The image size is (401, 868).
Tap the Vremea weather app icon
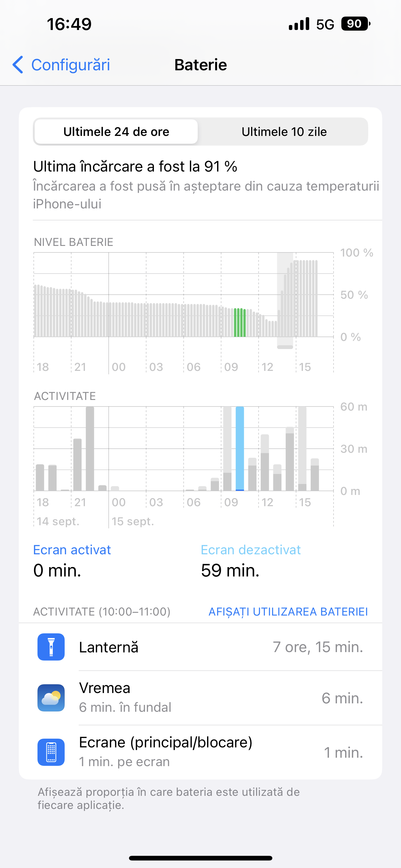[51, 697]
